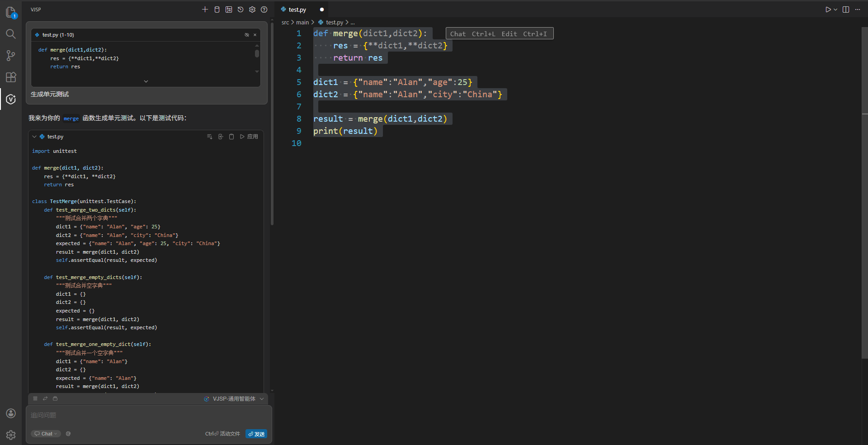
Task: Open the Search view in activity bar
Action: click(x=11, y=34)
